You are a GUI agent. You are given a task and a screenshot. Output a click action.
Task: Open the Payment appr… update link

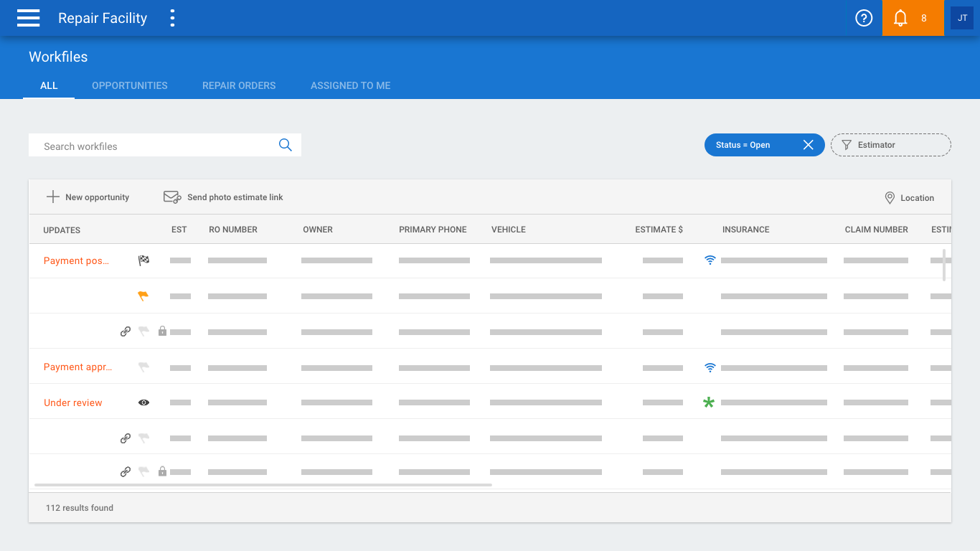(x=77, y=367)
